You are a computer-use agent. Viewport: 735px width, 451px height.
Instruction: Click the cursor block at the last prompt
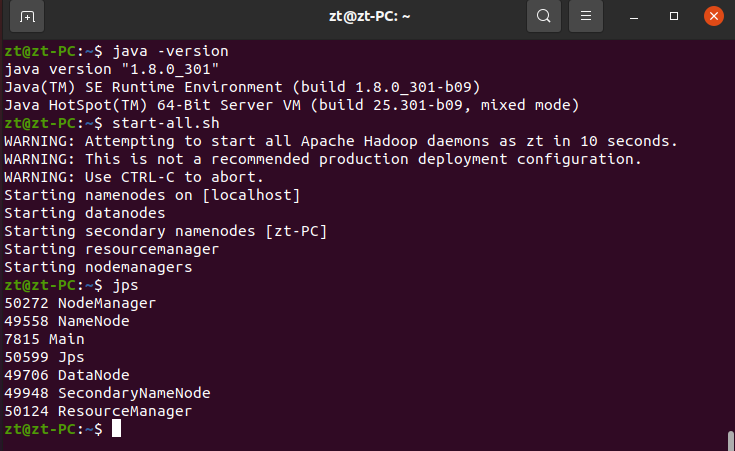point(116,429)
